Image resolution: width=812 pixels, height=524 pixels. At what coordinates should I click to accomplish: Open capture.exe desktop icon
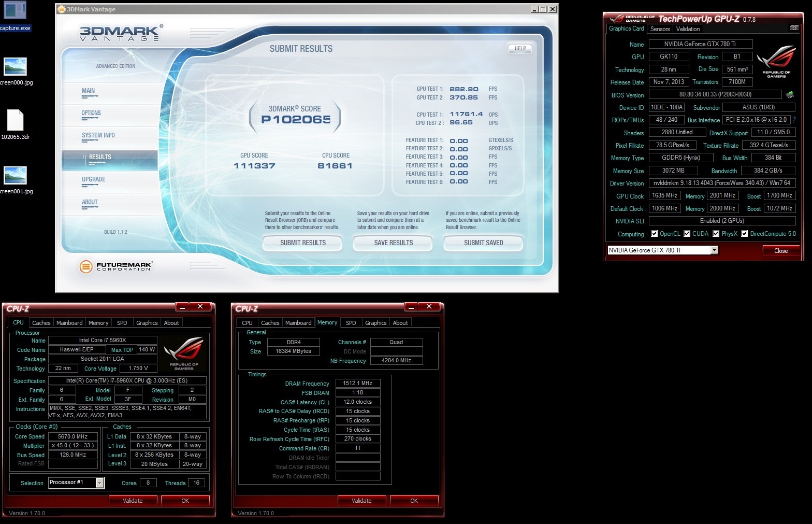(15, 16)
